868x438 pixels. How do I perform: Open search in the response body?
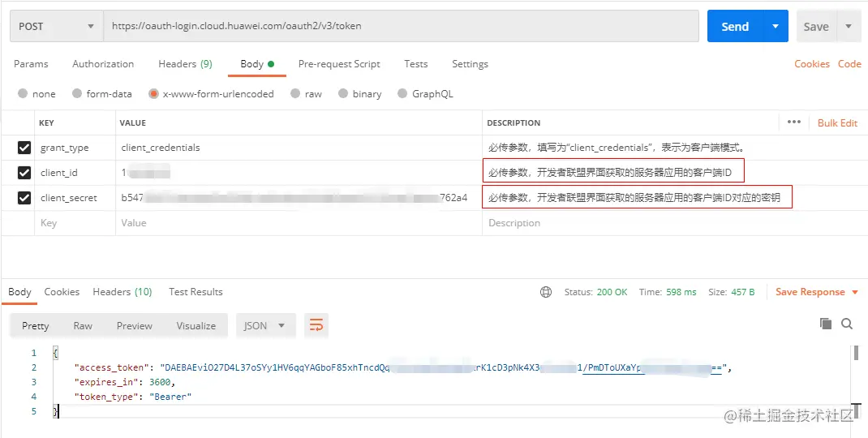pos(847,324)
